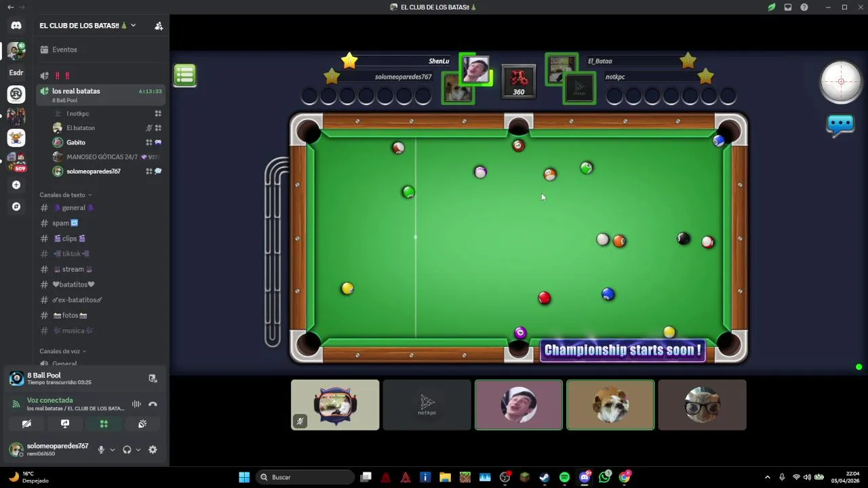
Task: Open the soundboard button
Action: coord(142,424)
